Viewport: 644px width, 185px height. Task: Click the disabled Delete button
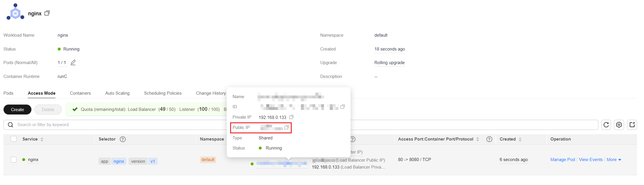tap(48, 110)
